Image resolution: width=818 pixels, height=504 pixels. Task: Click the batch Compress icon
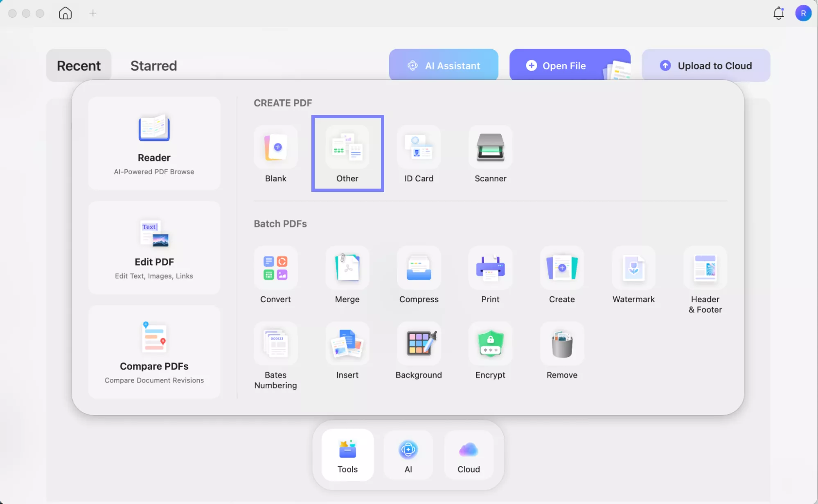coord(419,268)
